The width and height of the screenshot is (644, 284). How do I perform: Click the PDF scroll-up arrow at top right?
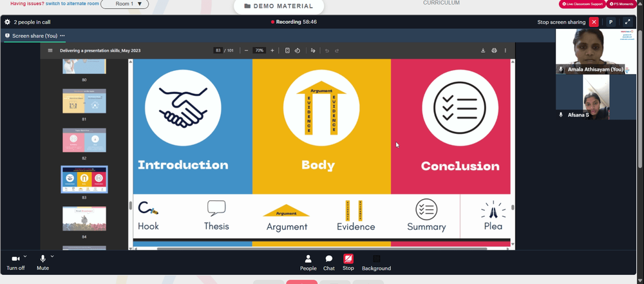513,62
